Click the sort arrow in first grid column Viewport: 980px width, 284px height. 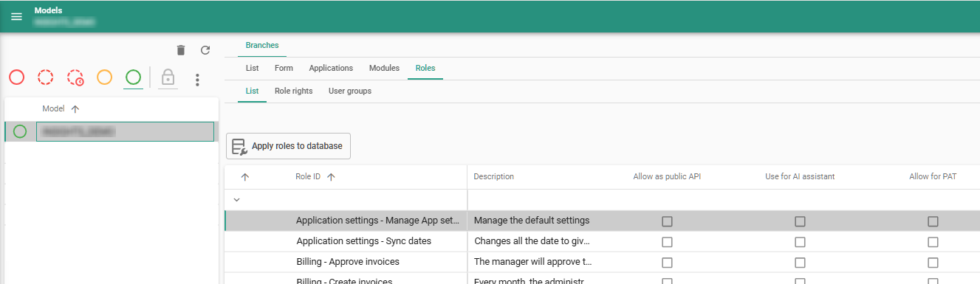[245, 176]
